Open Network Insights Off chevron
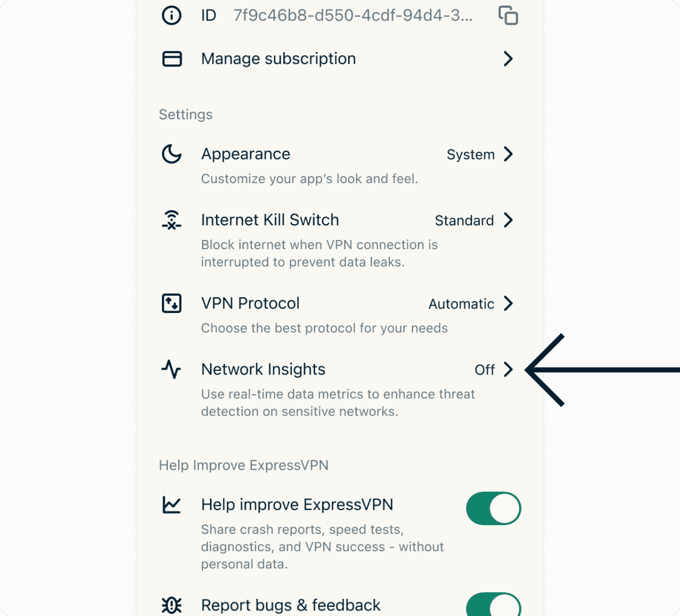 point(508,369)
